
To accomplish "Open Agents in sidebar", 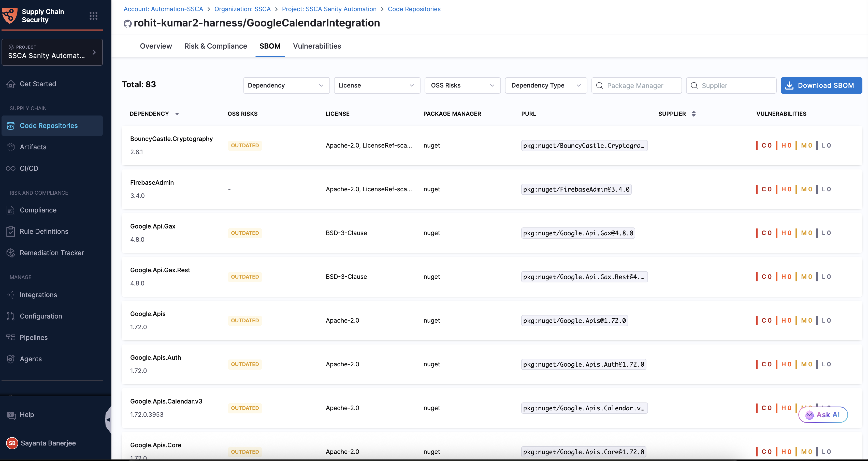I will pos(31,359).
